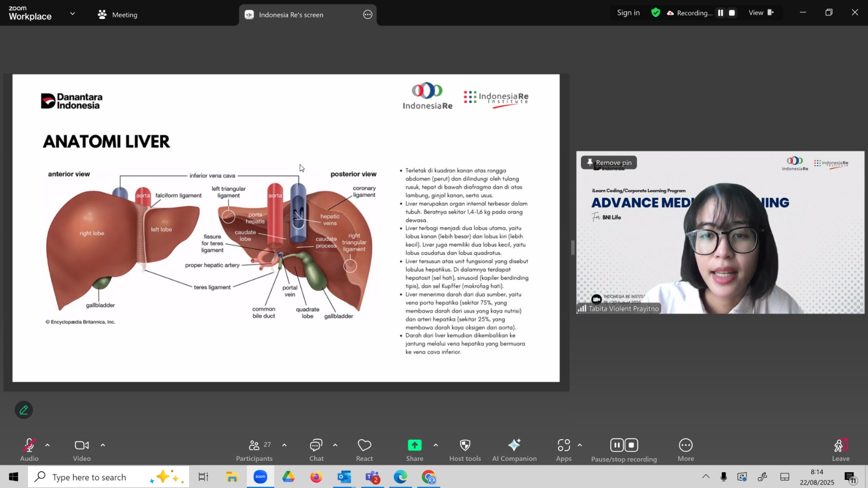The height and width of the screenshot is (488, 868).
Task: Switch to the Meeting tab
Action: (x=118, y=15)
